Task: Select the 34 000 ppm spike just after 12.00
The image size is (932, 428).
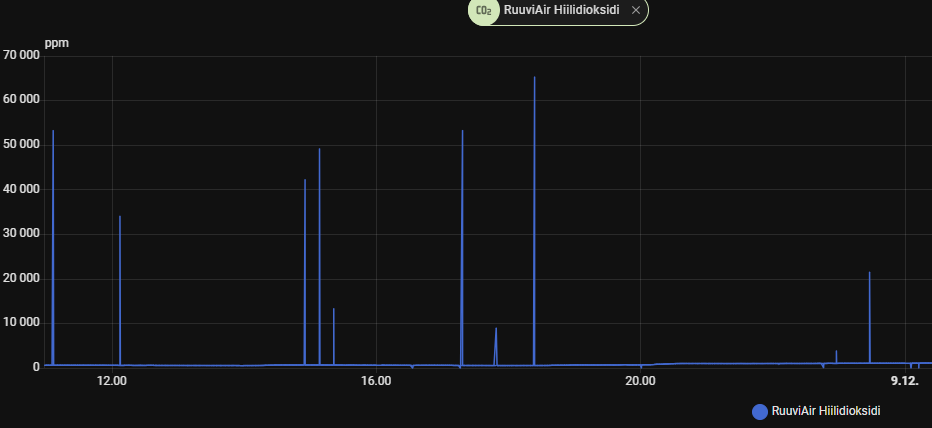Action: [120, 218]
